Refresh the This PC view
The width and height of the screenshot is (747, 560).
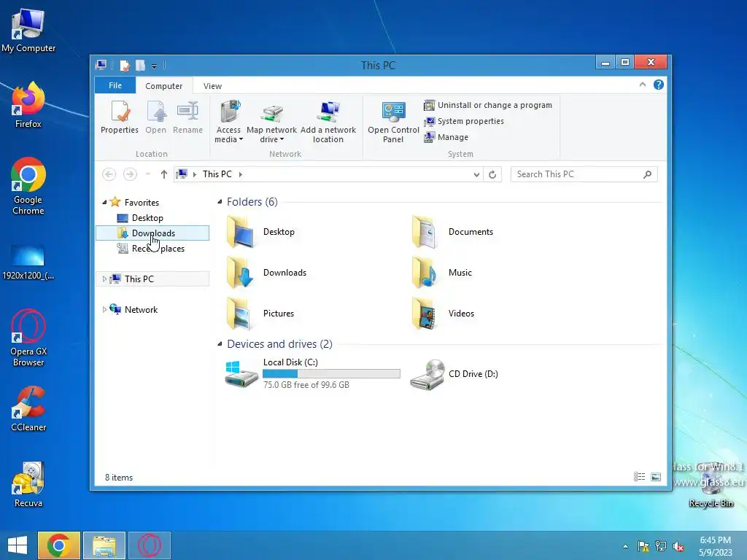(x=492, y=175)
